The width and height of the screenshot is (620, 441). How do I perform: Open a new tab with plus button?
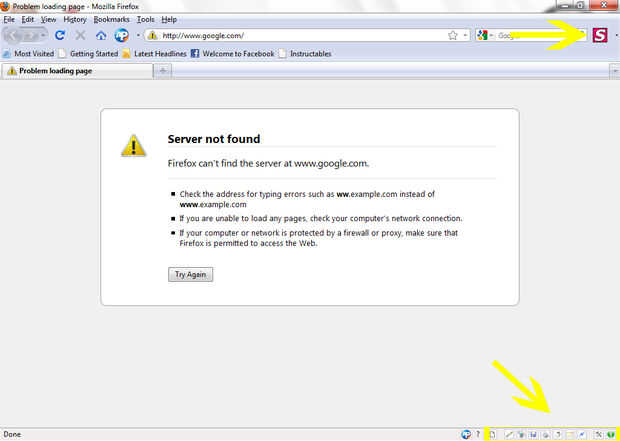click(163, 71)
